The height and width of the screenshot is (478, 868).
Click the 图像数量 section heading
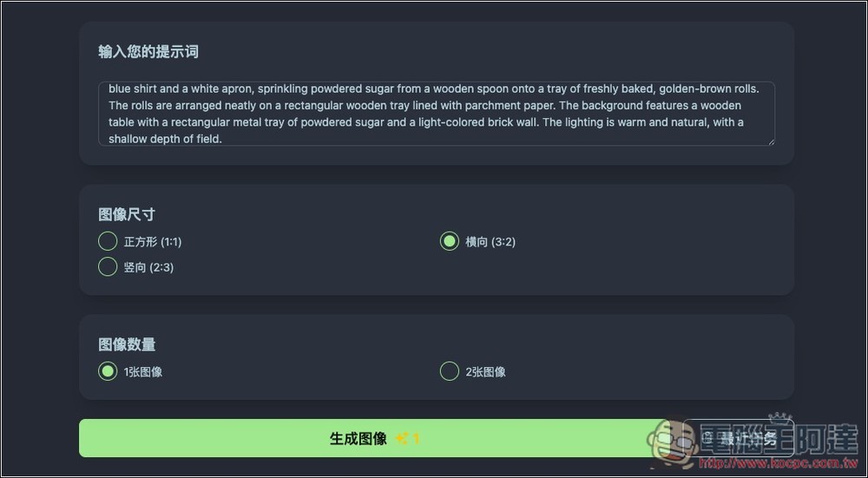(x=127, y=344)
